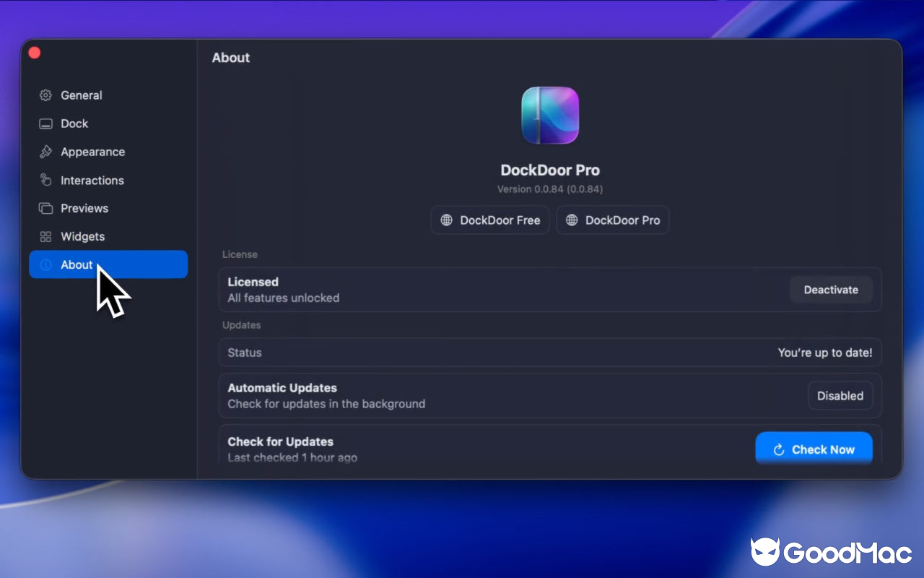This screenshot has height=578, width=924.
Task: Click the Check Now update button
Action: click(x=814, y=449)
